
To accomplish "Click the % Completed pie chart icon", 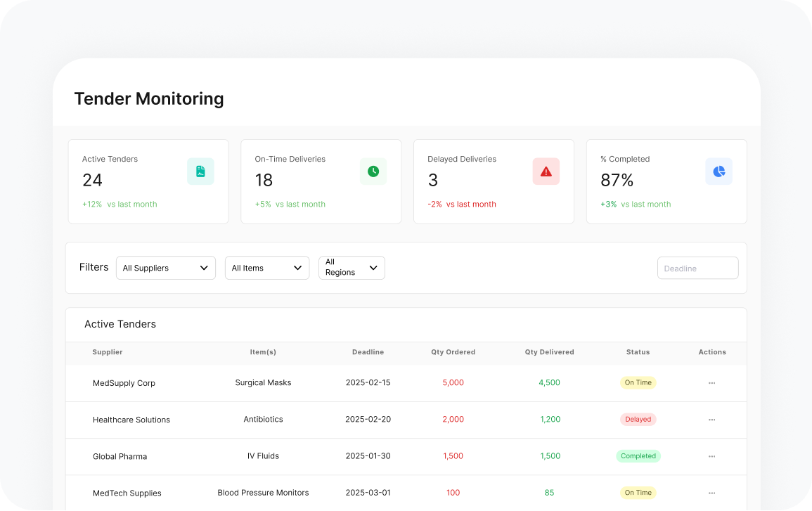I will (x=718, y=172).
